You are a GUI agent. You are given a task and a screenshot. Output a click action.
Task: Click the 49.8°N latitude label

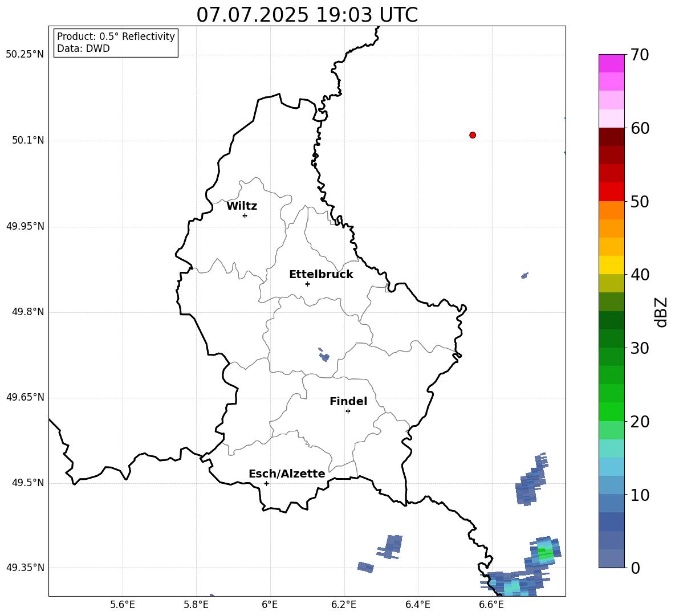click(x=28, y=312)
